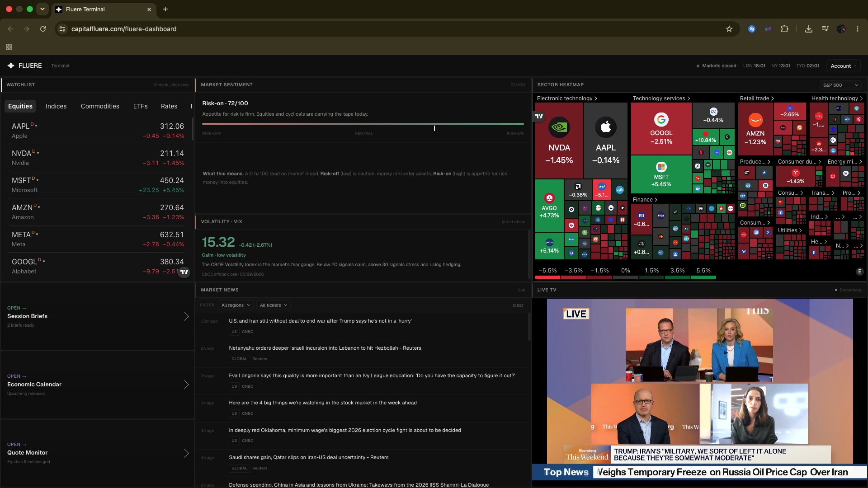Click the heatmap tile showing +10.84%

[706, 137]
